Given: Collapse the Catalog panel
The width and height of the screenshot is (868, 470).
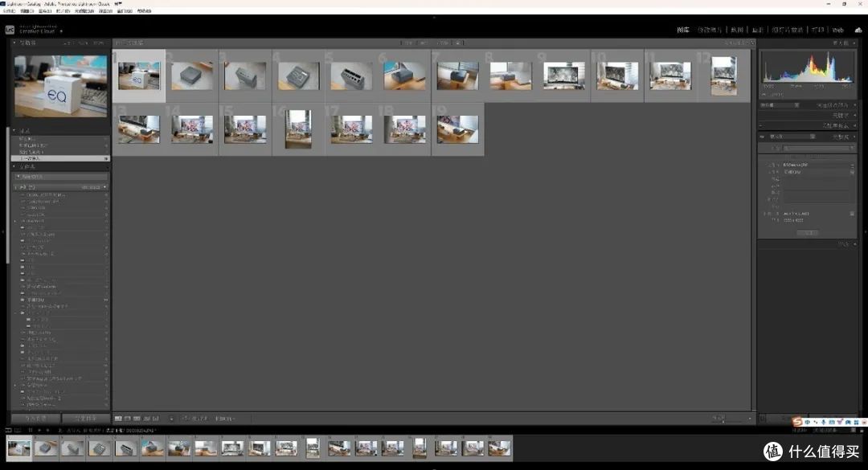Looking at the screenshot, I should point(14,131).
